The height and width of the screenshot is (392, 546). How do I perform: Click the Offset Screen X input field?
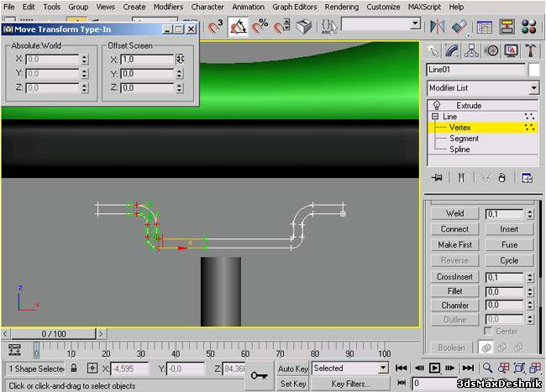147,59
